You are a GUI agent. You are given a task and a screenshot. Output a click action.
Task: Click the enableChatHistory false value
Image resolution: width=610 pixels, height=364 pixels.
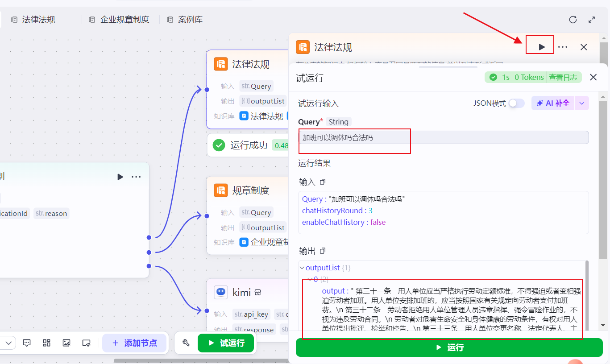click(x=378, y=222)
